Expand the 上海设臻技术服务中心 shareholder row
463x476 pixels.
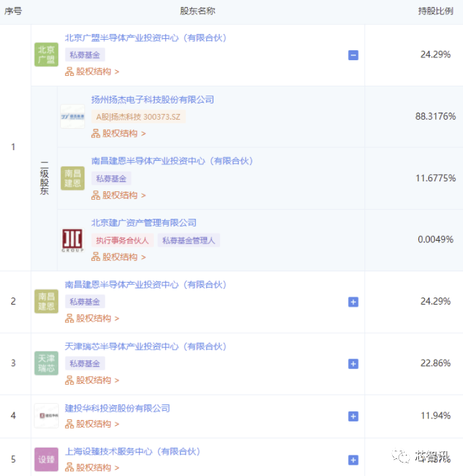(353, 460)
